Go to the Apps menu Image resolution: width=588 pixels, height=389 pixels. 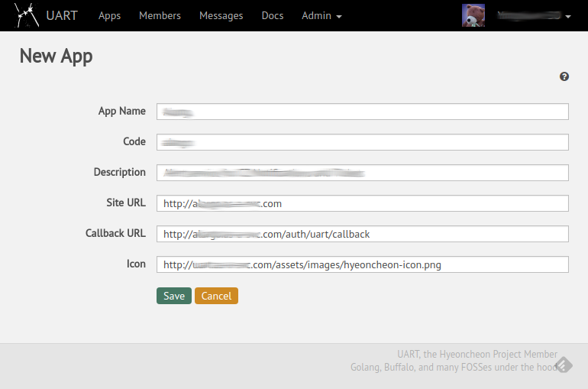109,16
